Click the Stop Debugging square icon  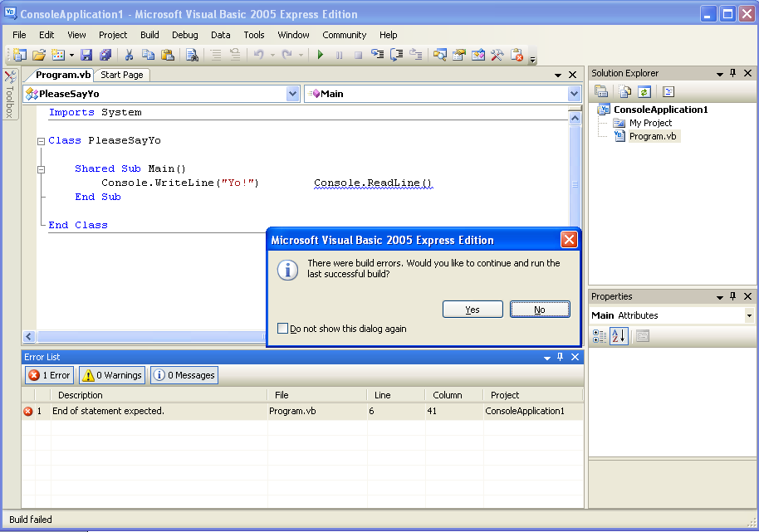point(358,55)
